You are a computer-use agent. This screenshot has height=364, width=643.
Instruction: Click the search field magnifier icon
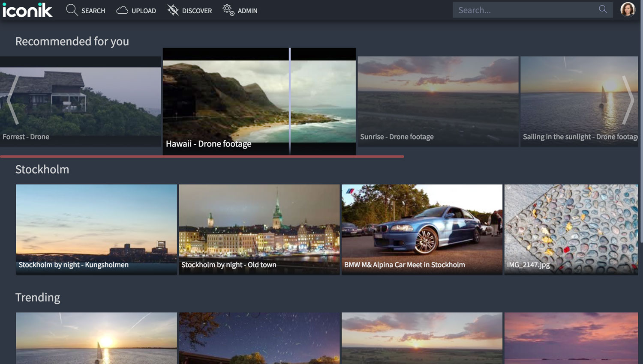pos(603,9)
